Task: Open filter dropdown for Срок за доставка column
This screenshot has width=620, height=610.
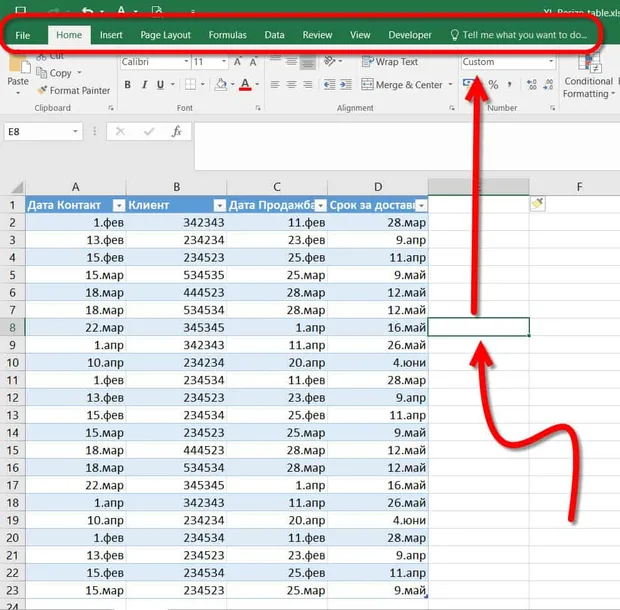Action: pos(422,205)
